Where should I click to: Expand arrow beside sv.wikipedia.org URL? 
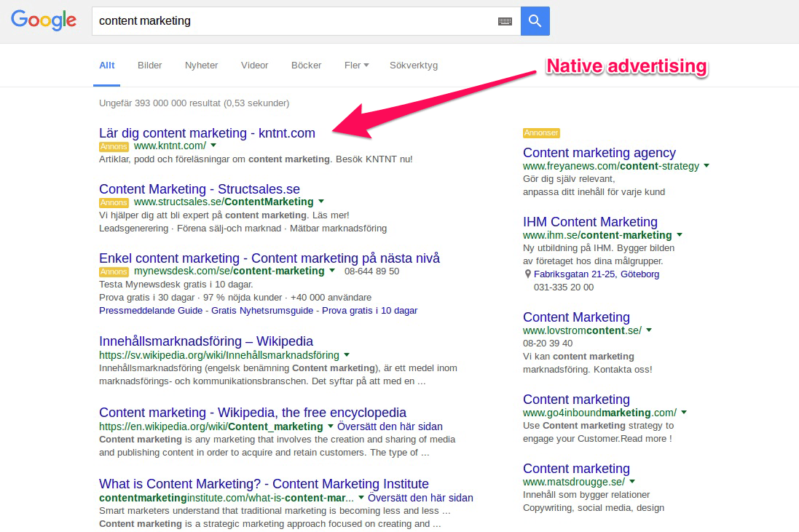coord(347,355)
